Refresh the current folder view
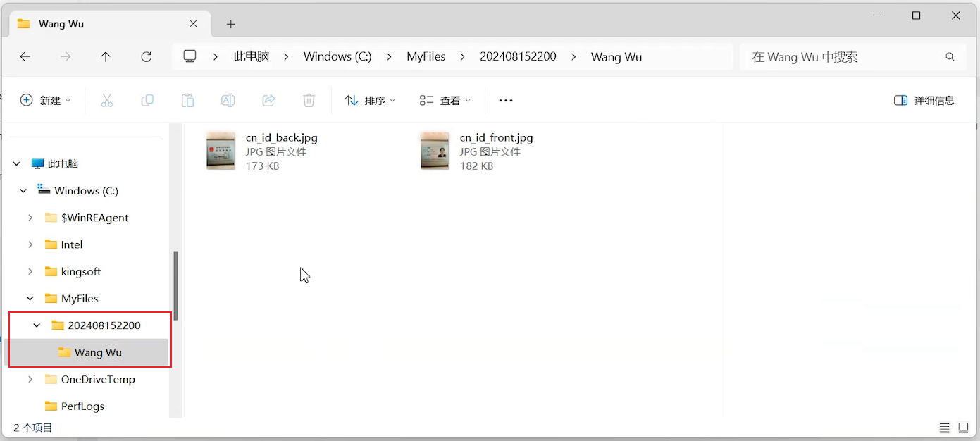 coord(146,56)
